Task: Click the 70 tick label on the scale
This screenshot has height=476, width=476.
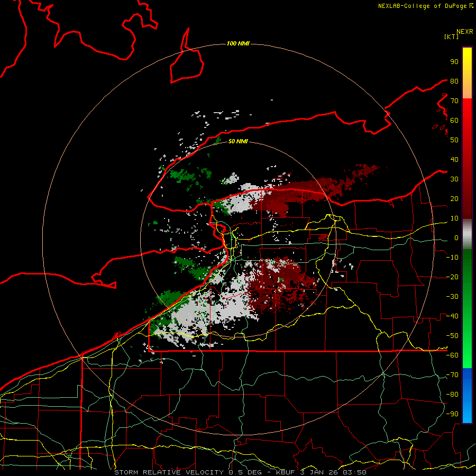Action: tap(454, 101)
